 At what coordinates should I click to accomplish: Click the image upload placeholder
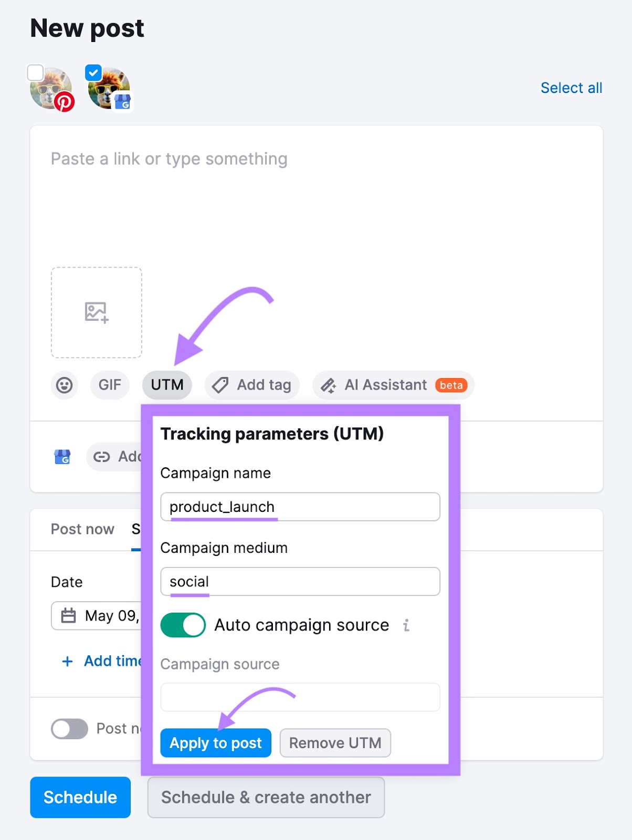pyautogui.click(x=96, y=312)
